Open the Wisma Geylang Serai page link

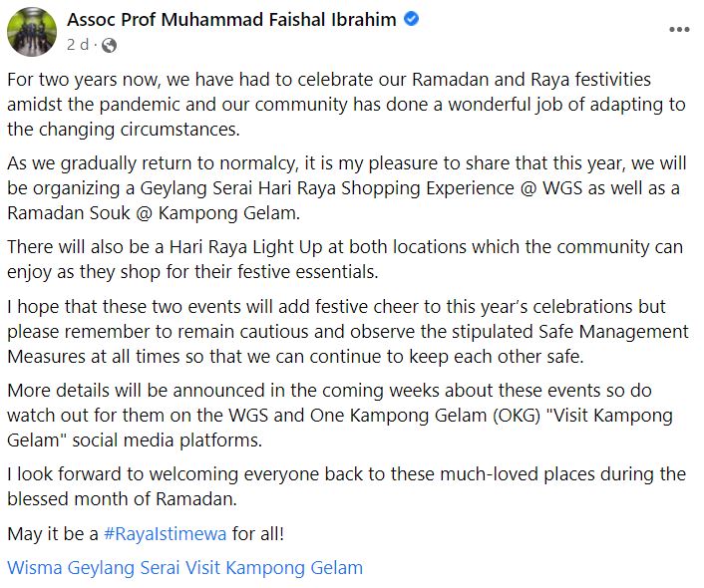tap(94, 568)
